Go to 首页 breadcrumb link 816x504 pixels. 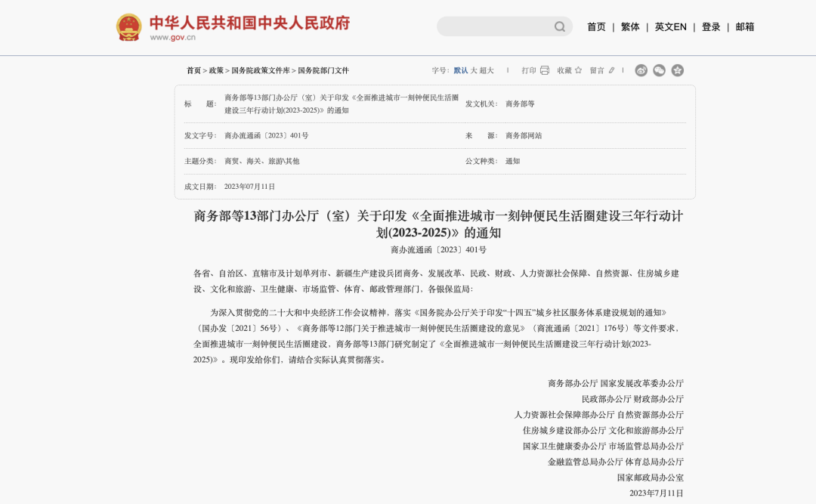193,70
